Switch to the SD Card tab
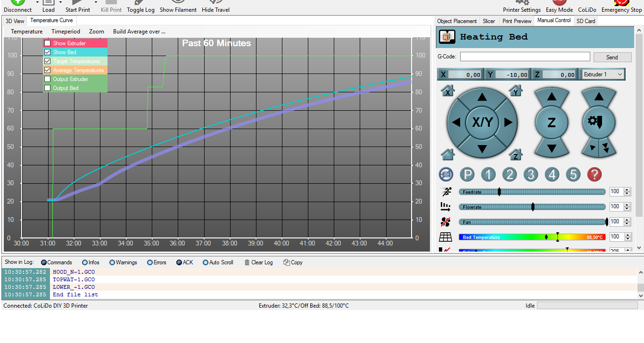Screen dimensions: 644x343 (586, 21)
